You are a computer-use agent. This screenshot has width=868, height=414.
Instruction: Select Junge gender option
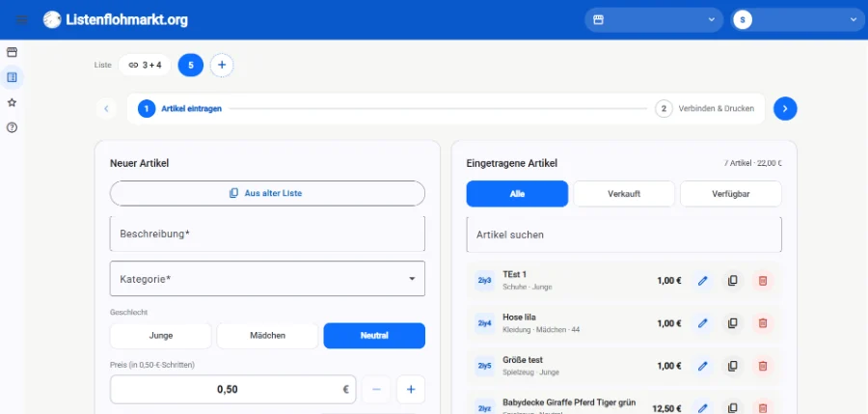click(x=160, y=336)
